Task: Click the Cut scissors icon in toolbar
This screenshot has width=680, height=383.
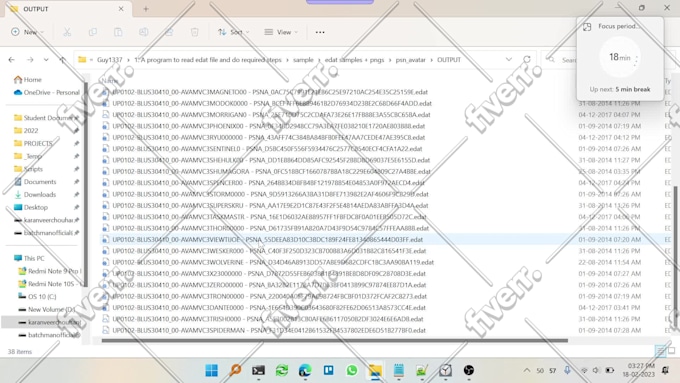Action: 67,32
